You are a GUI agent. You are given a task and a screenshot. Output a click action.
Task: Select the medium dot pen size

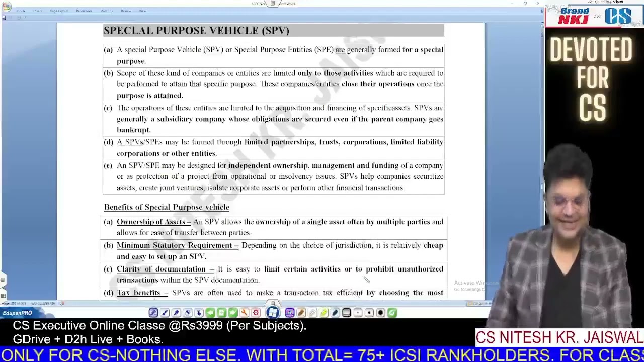369,313
